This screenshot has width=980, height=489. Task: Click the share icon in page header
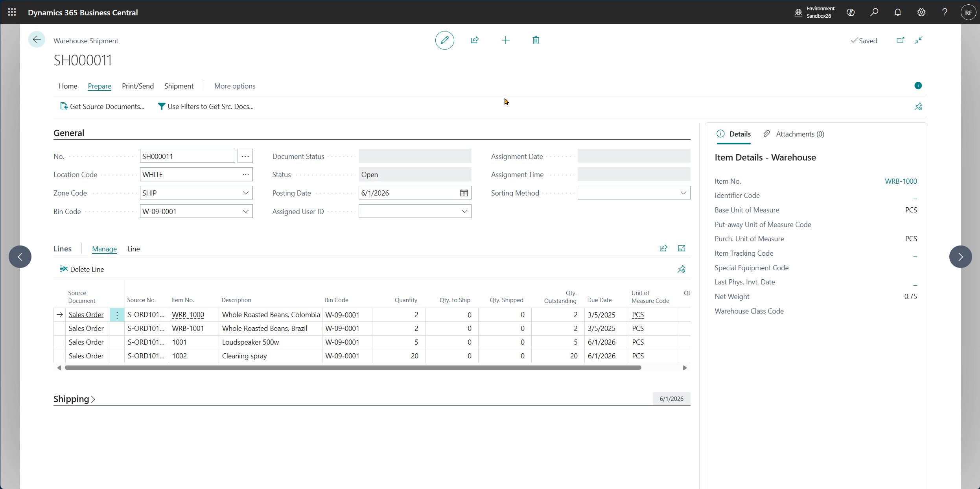coord(475,40)
